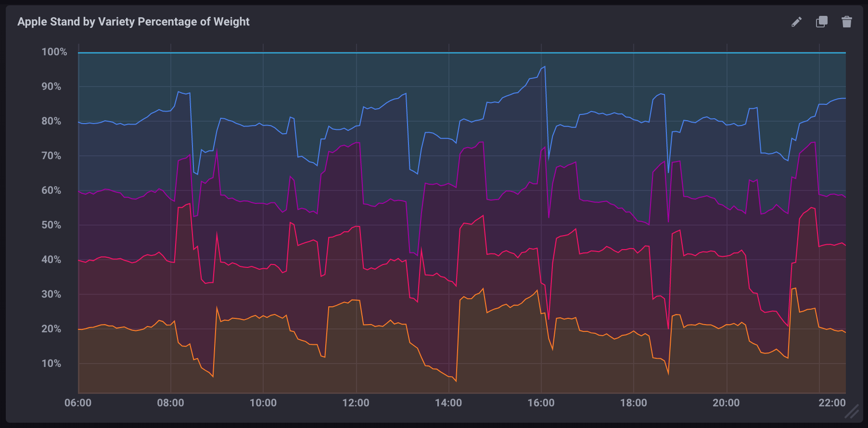The width and height of the screenshot is (868, 428).
Task: Click the resize handle in bottom-right corner
Action: tap(852, 412)
